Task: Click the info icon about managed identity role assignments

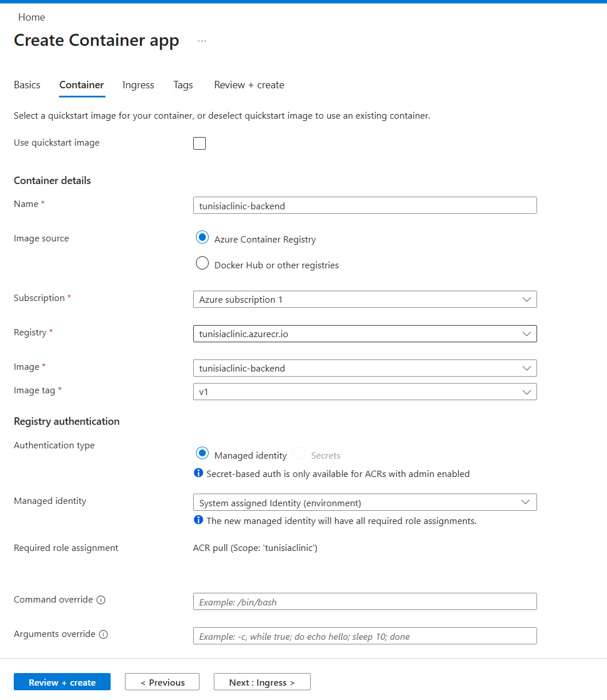Action: (198, 520)
